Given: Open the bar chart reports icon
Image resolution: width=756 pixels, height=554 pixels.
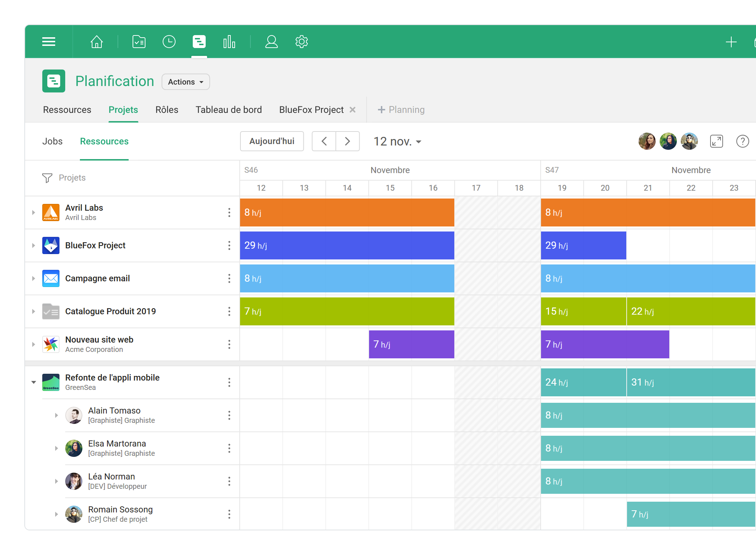Looking at the screenshot, I should pyautogui.click(x=229, y=42).
